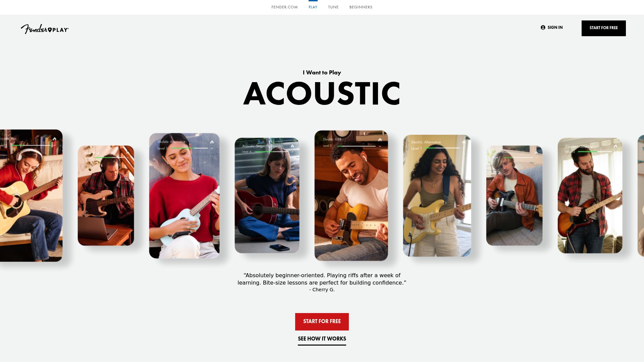The height and width of the screenshot is (362, 644).
Task: Click Level 1 progress bar on Electric: Alternative
Action: click(x=442, y=148)
